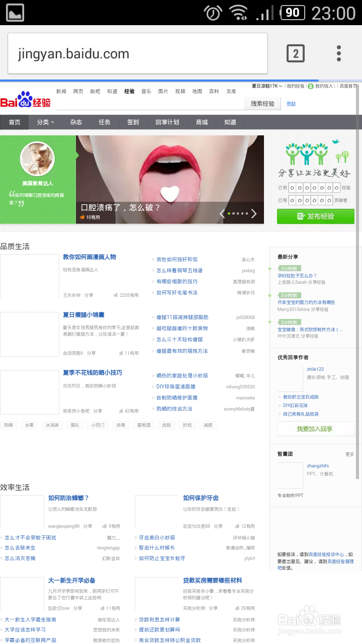362x644 pixels.
Task: Click the 音乐 top link
Action: [x=146, y=92]
